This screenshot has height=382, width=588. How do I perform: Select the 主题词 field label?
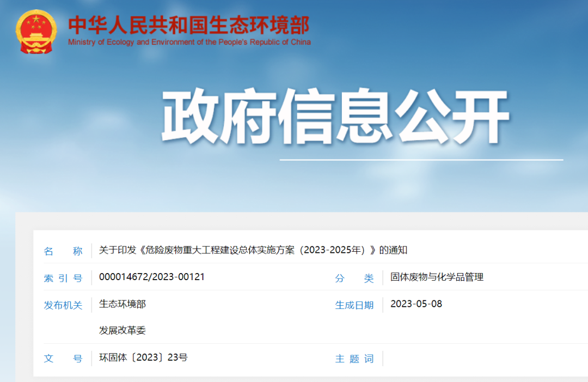click(354, 359)
